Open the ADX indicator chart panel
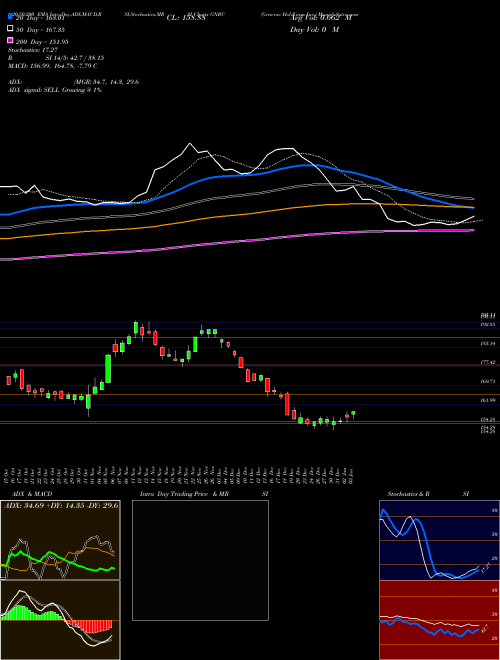 click(x=60, y=540)
